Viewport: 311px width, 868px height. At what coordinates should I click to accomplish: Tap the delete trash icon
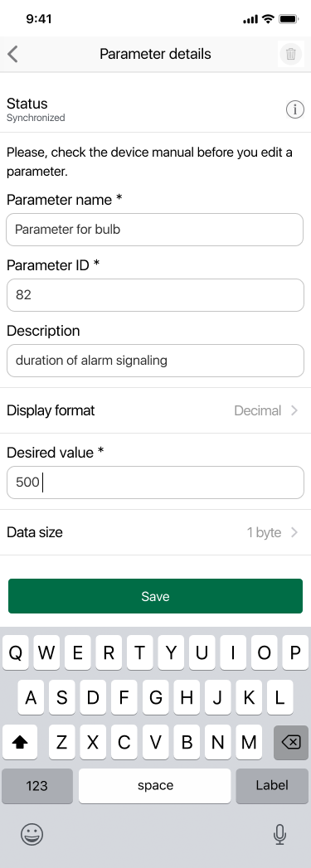[291, 54]
